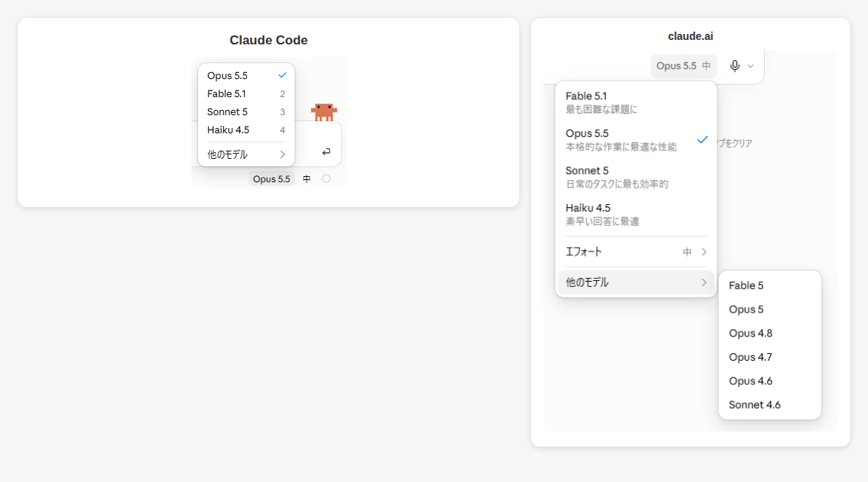Open the Opus 5.5 中 selector in claude.ai

pos(683,66)
